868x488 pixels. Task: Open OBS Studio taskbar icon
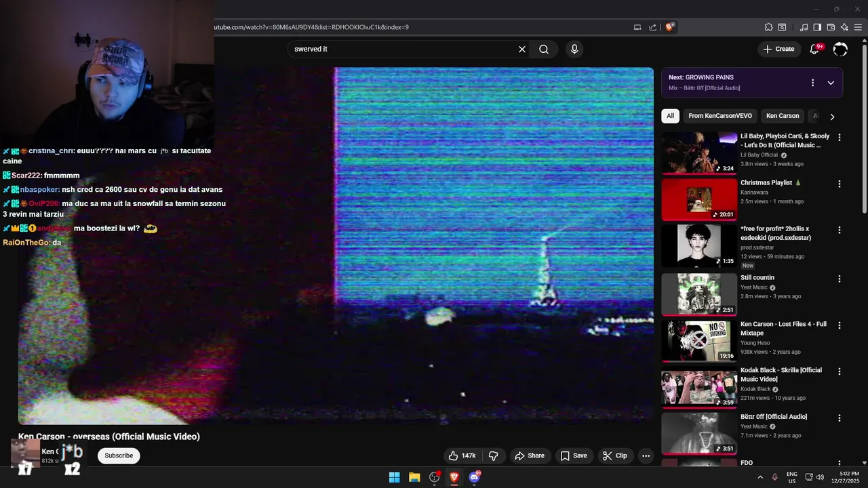[x=435, y=477]
